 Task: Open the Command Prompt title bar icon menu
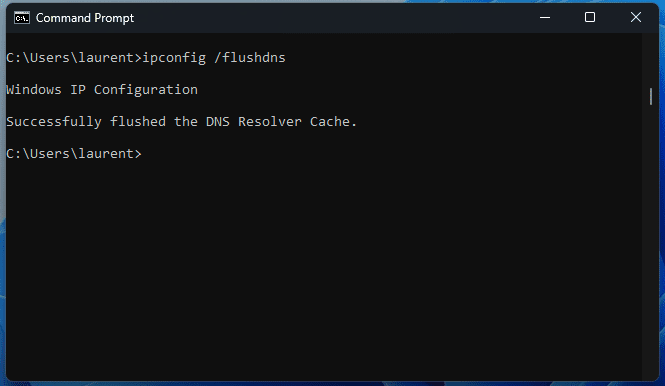[x=22, y=18]
